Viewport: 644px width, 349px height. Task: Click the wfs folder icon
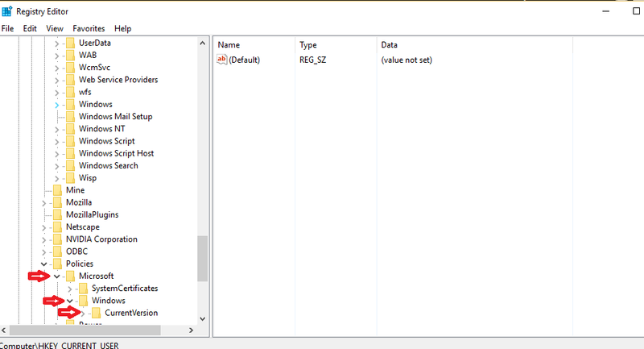point(71,92)
